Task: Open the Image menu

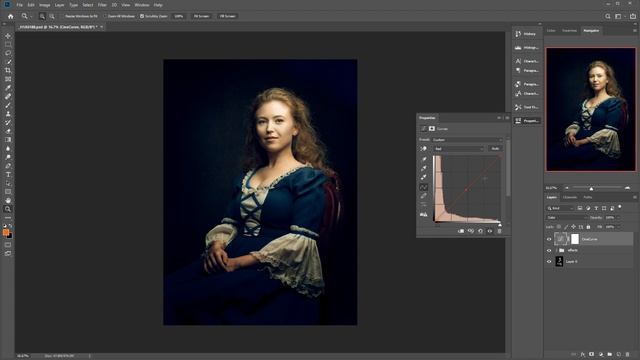Action: coord(44,5)
